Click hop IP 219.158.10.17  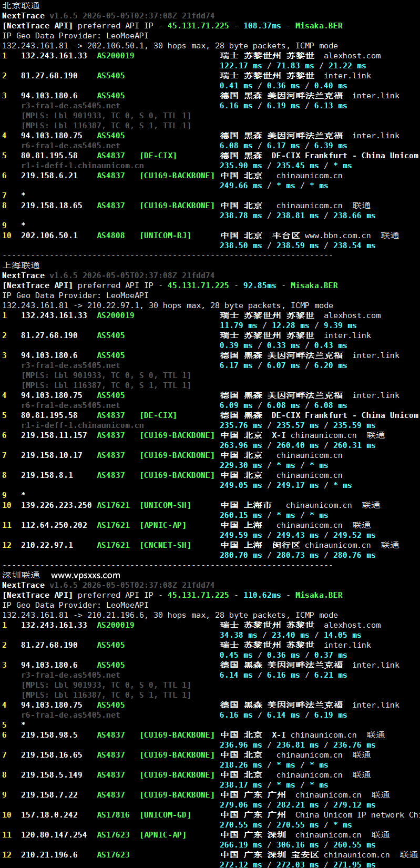point(52,455)
